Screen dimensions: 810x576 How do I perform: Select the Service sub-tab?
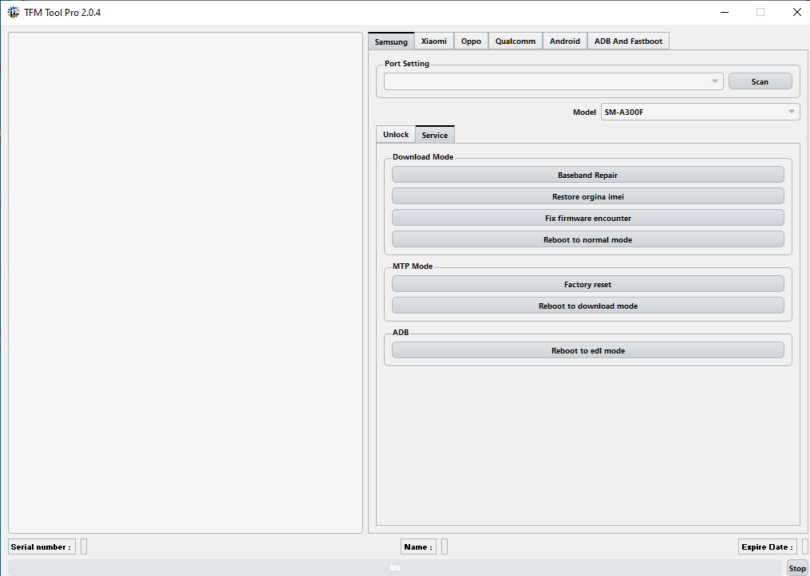coord(435,134)
